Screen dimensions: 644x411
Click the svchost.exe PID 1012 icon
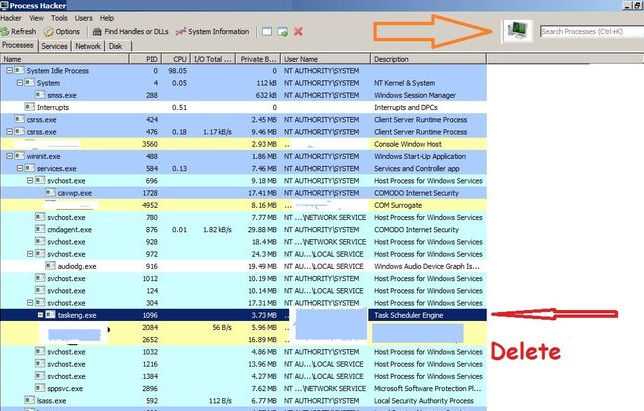tap(40, 278)
